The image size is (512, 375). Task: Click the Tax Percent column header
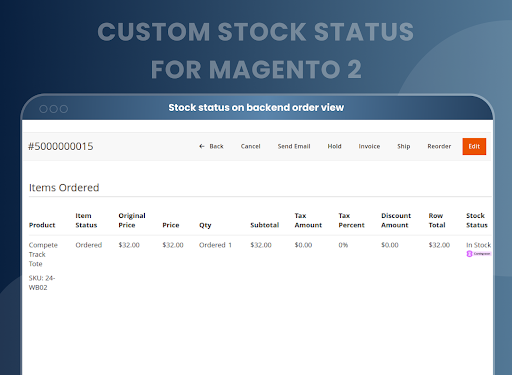pyautogui.click(x=352, y=220)
